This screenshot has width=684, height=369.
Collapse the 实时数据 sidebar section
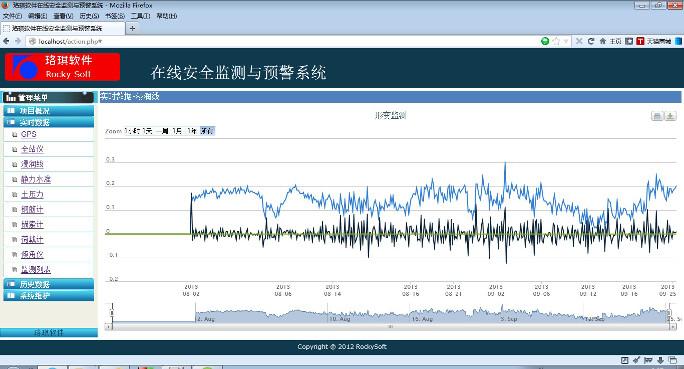[x=48, y=122]
